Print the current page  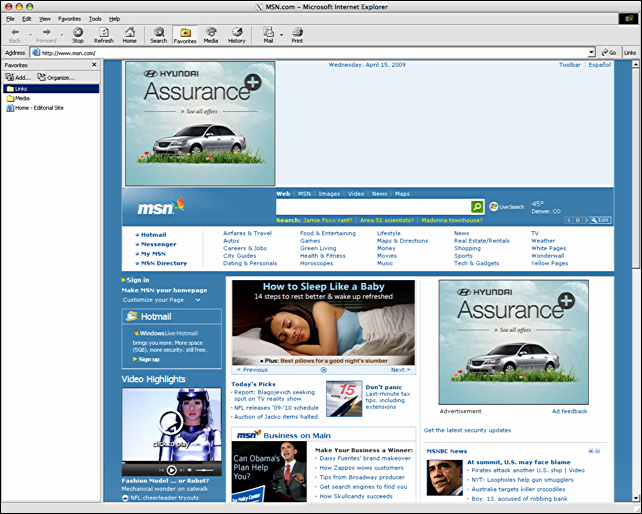(297, 35)
